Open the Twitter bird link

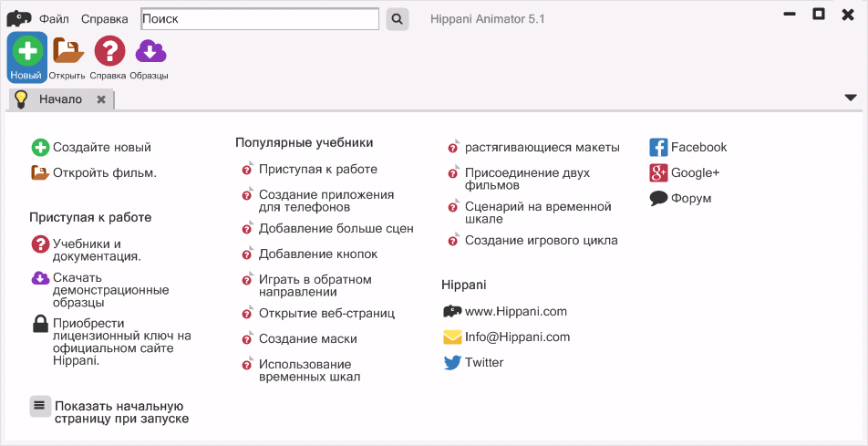pyautogui.click(x=452, y=363)
